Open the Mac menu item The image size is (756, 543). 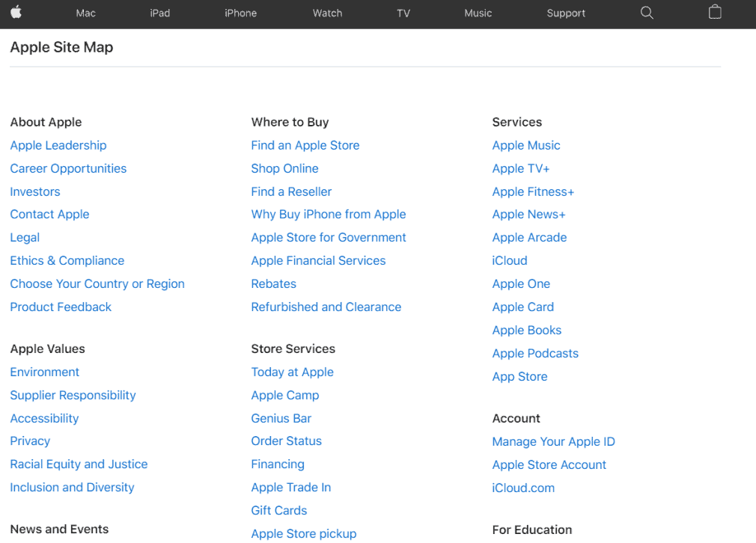86,13
